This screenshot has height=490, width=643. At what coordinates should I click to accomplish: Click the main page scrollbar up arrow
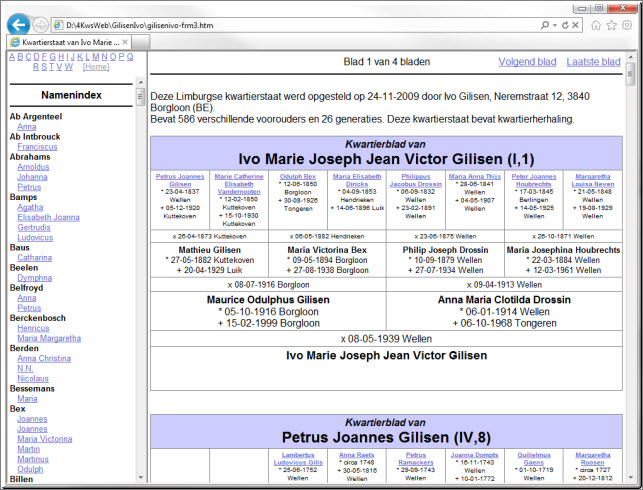click(629, 57)
